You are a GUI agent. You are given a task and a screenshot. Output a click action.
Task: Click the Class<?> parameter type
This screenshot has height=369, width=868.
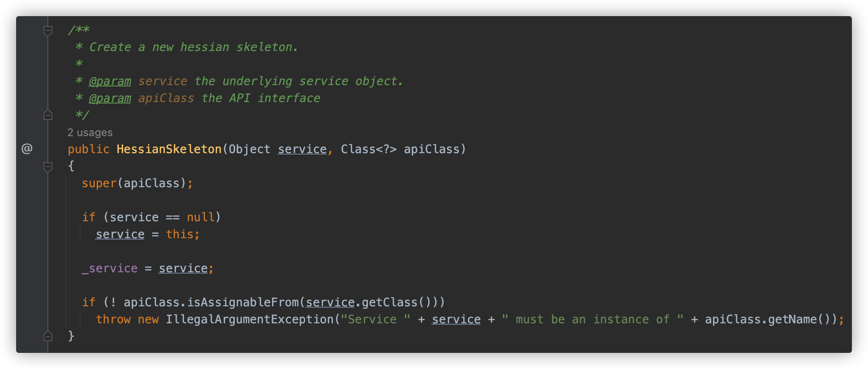[x=369, y=149]
